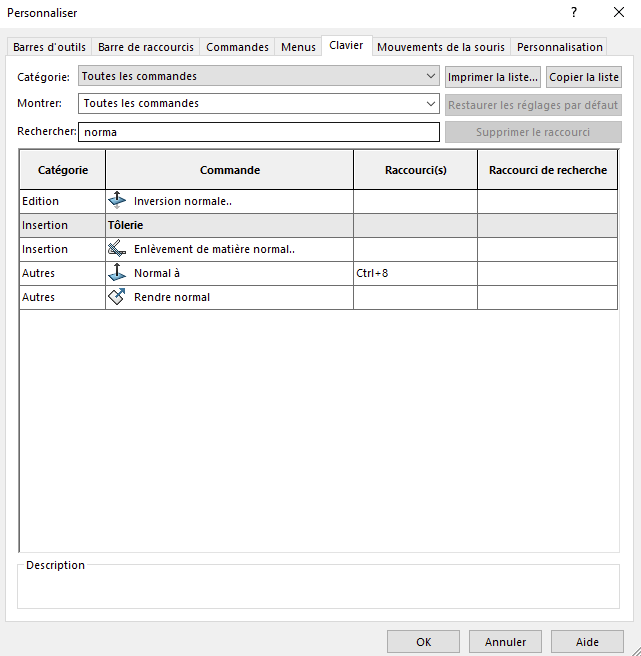The height and width of the screenshot is (656, 641).
Task: Click the Inversion normale command icon
Action: pos(117,201)
